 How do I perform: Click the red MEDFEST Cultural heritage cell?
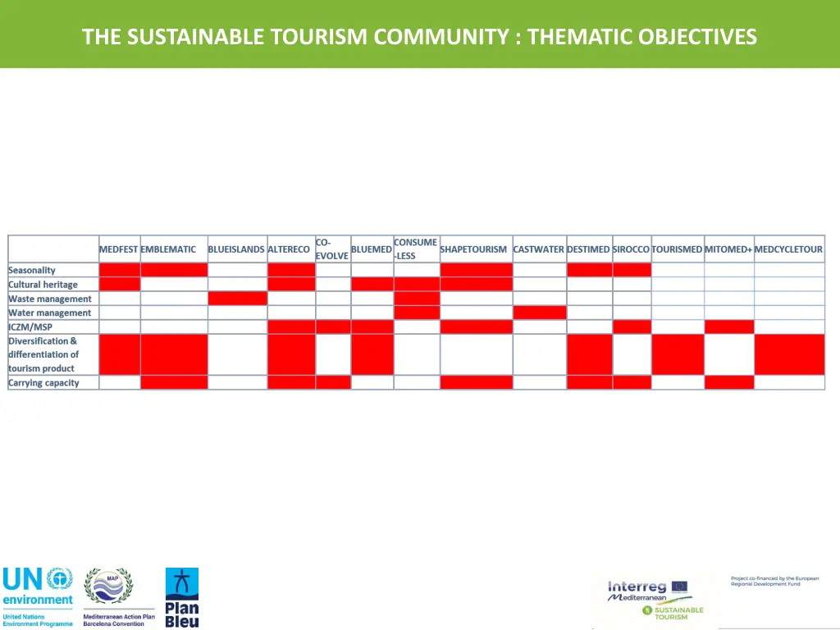(x=120, y=284)
